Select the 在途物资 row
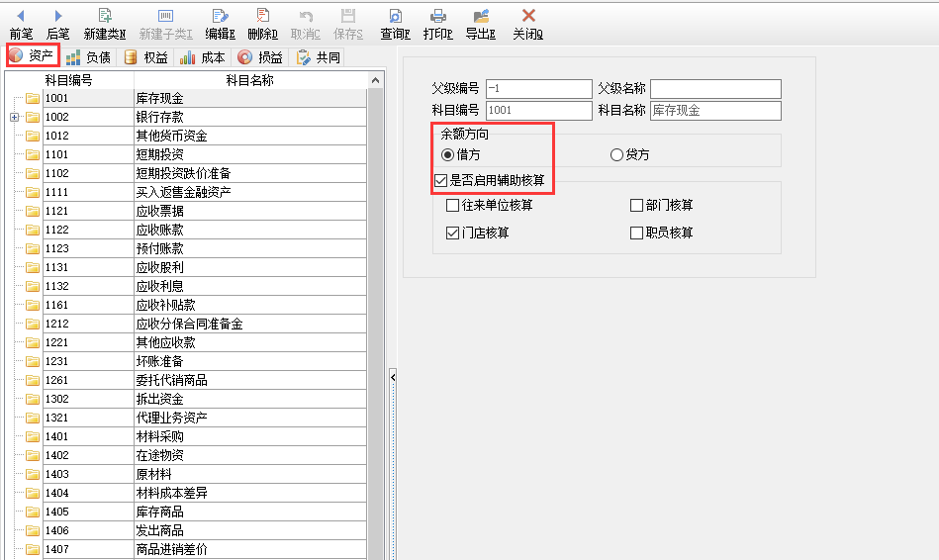Screen dimensions: 939x560 pyautogui.click(x=205, y=456)
